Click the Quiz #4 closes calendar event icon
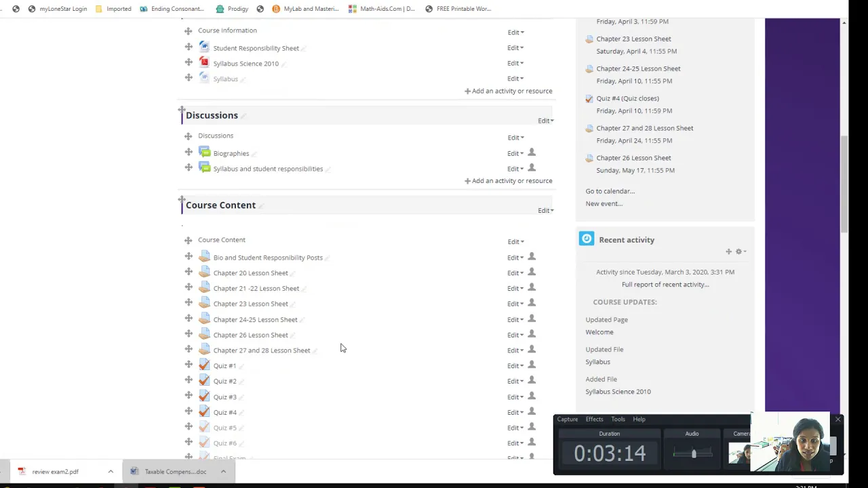The width and height of the screenshot is (868, 488). pos(589,99)
